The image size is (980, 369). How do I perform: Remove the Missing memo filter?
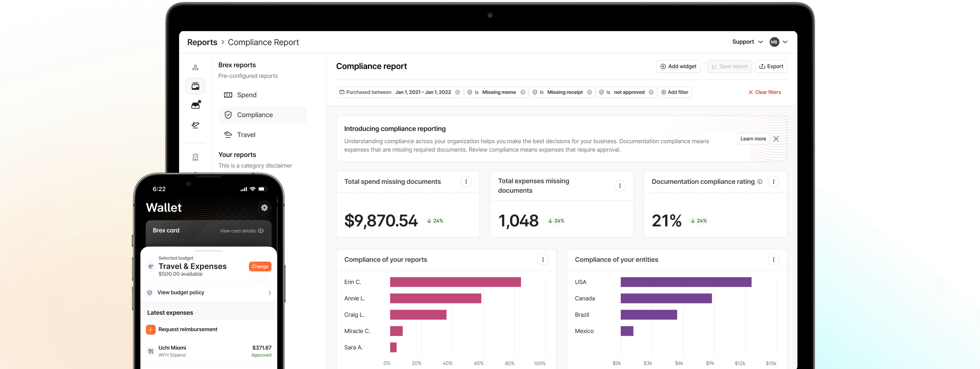coord(523,92)
